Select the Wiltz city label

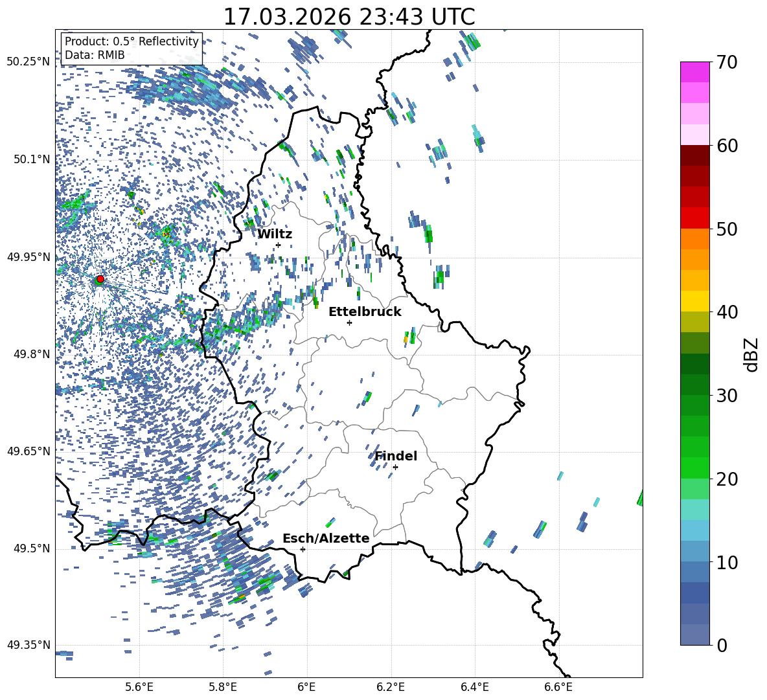point(275,234)
